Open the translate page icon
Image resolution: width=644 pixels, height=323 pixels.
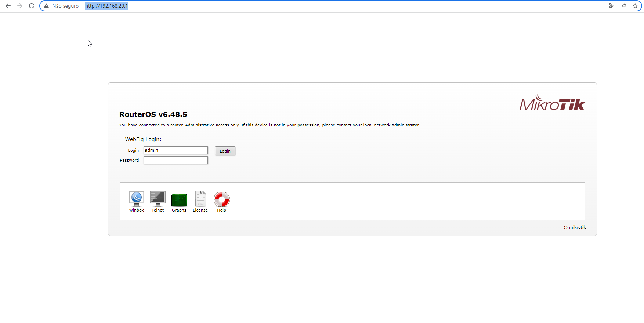612,6
